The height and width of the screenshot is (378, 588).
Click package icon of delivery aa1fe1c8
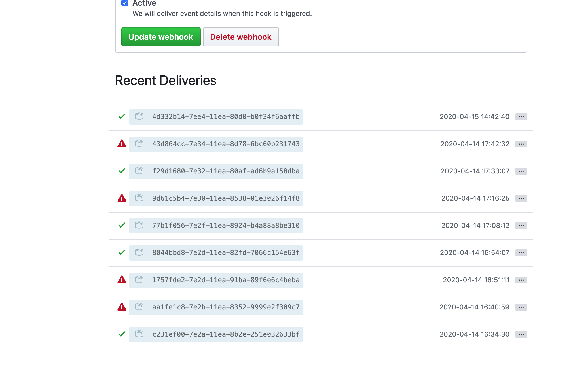(x=139, y=307)
